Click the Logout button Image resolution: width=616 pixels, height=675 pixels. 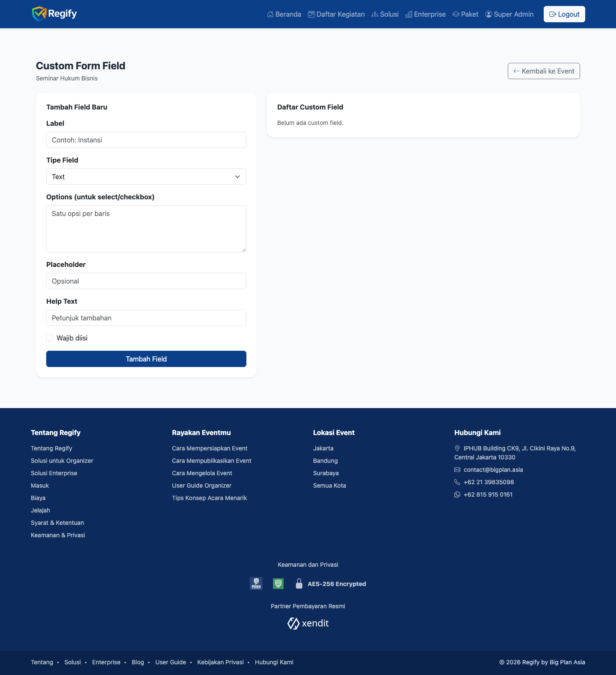564,14
